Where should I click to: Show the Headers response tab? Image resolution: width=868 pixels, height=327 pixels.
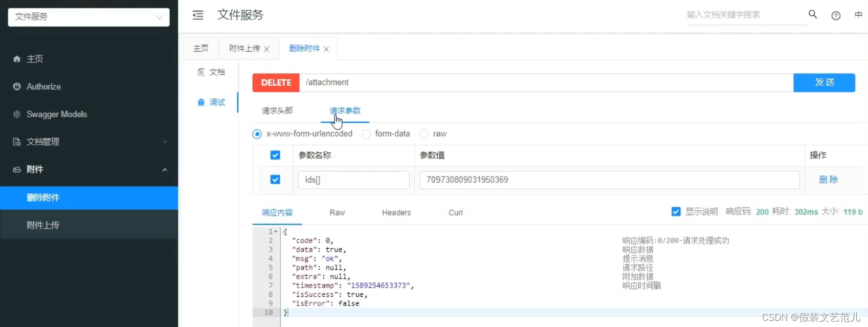(396, 212)
